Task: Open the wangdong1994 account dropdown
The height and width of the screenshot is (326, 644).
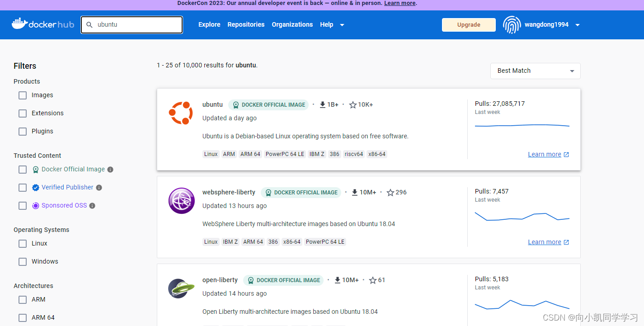Action: point(577,25)
